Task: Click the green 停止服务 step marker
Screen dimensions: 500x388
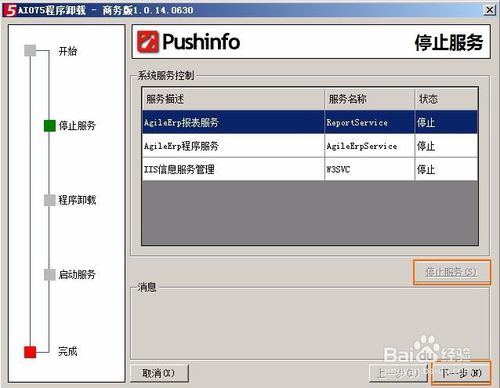Action: coord(50,126)
